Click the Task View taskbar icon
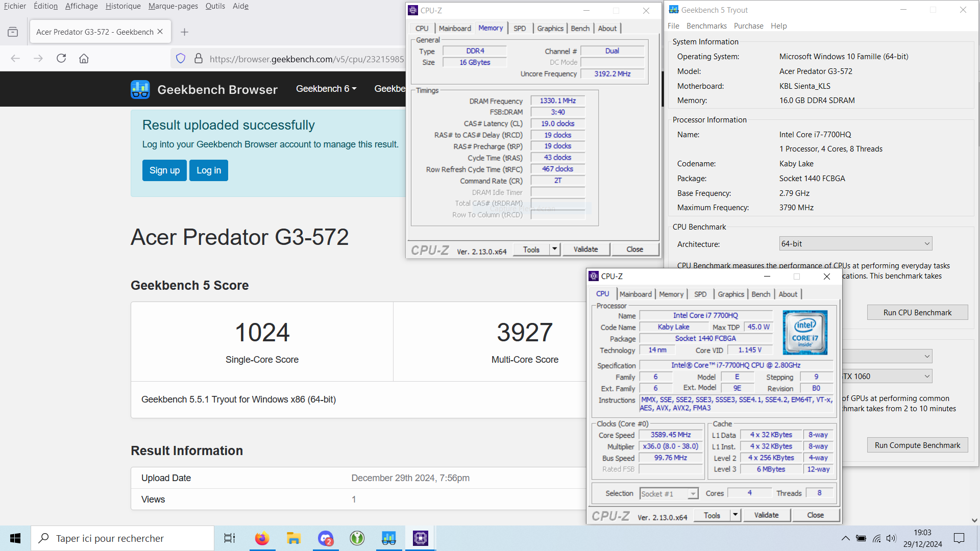 coord(230,538)
